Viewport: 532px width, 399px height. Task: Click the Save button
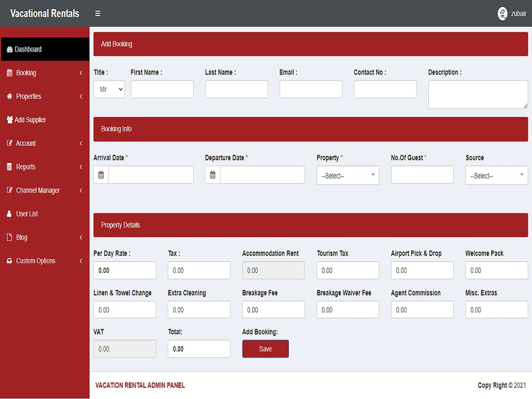pyautogui.click(x=265, y=349)
